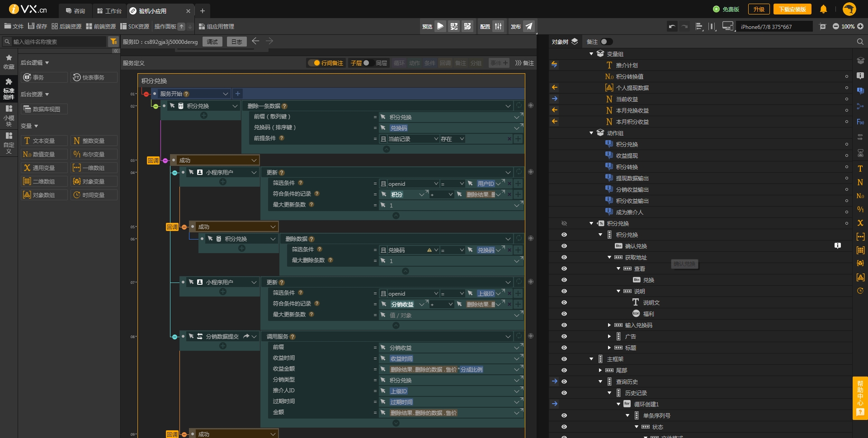Image resolution: width=868 pixels, height=438 pixels.
Task: Open the 服务开始 dropdown
Action: pos(225,94)
